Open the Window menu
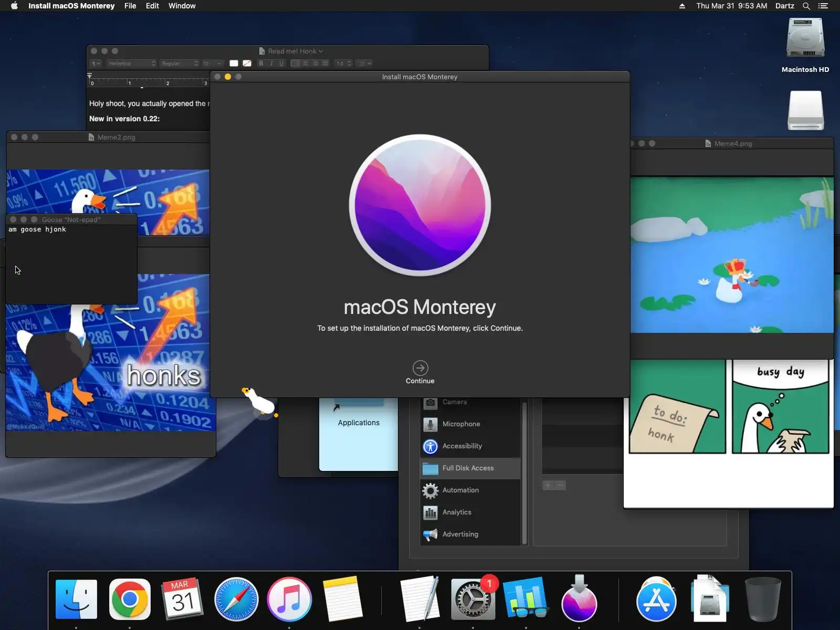This screenshot has height=630, width=840. click(182, 6)
